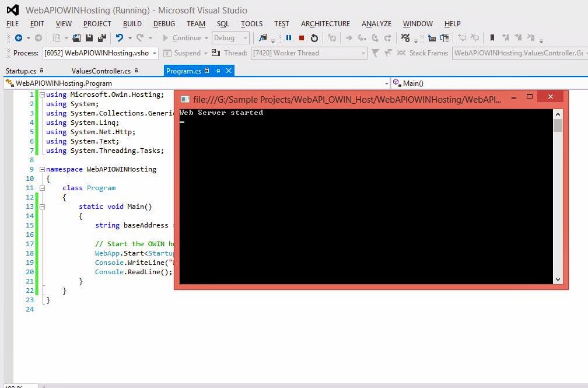
Task: Open the ARCHITECTURE menu
Action: [325, 24]
